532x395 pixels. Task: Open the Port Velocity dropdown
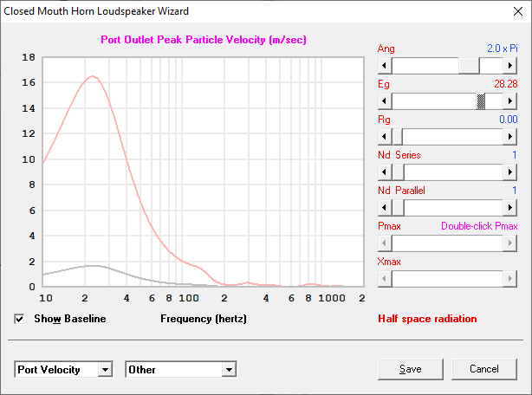105,370
